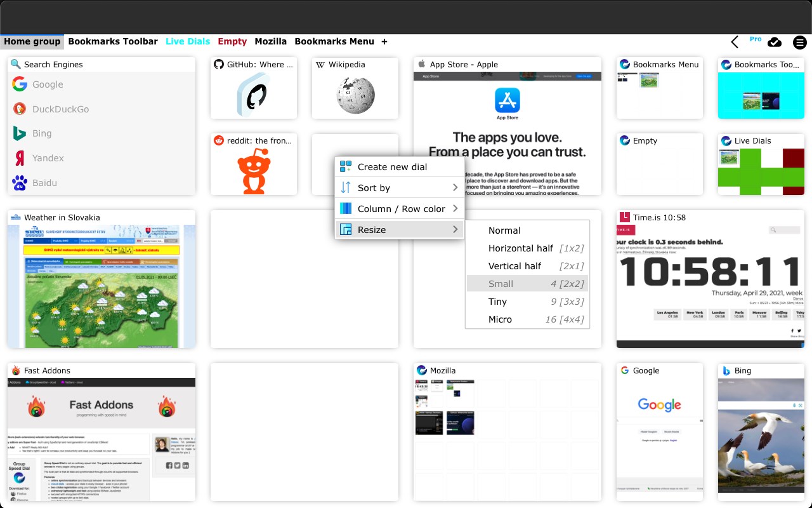812x508 pixels.
Task: Select the Google icon in Search Engines
Action: pyautogui.click(x=19, y=84)
